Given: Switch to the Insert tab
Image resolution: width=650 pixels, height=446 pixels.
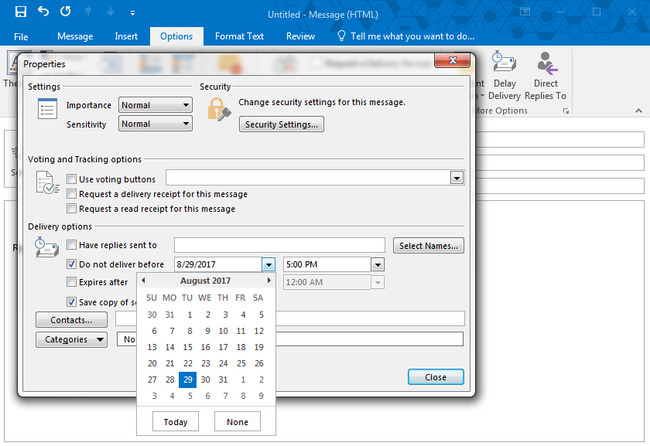Looking at the screenshot, I should (x=126, y=36).
